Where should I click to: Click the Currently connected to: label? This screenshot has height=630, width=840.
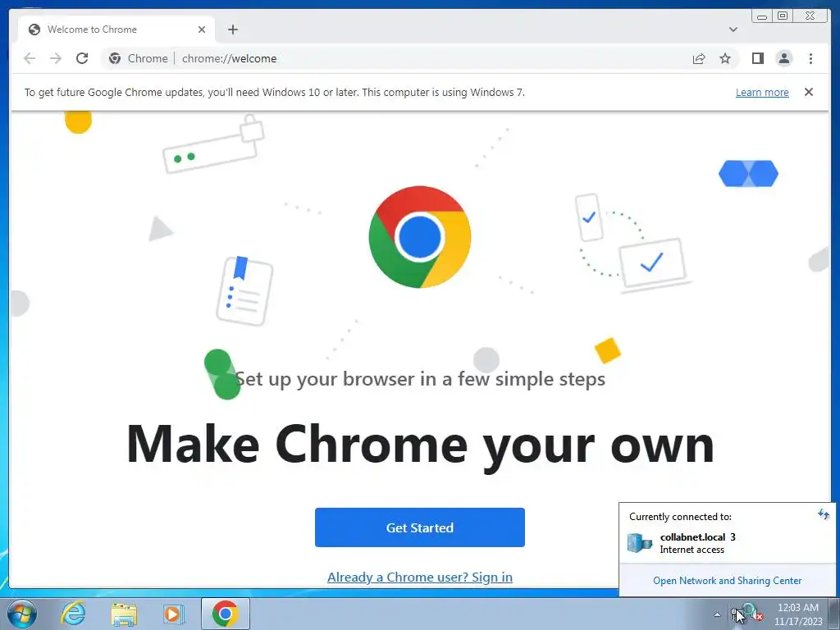(x=680, y=517)
